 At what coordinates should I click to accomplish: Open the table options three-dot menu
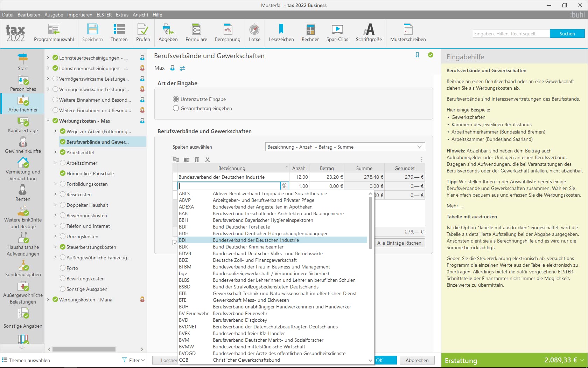422,159
